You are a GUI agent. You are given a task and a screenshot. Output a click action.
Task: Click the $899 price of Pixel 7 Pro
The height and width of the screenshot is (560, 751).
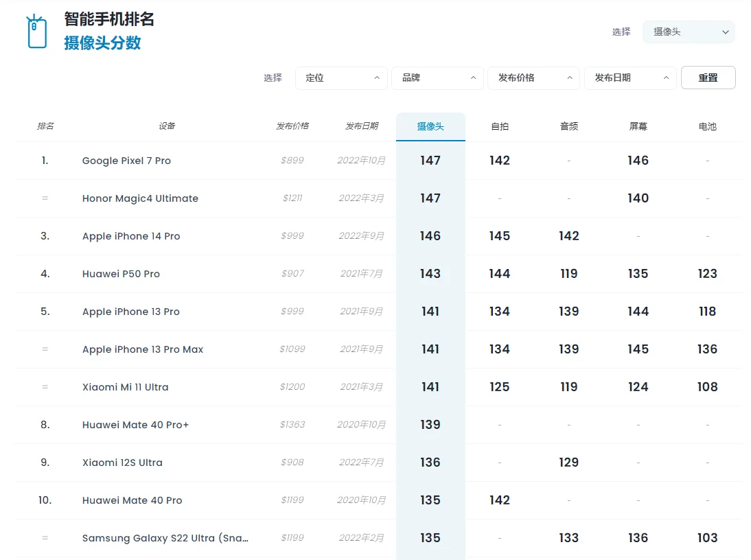coord(292,161)
